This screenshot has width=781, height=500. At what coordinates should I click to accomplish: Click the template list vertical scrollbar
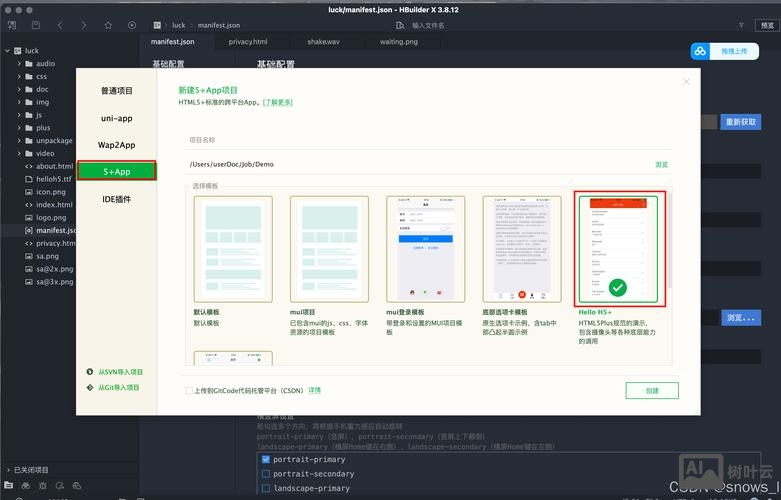click(x=670, y=242)
